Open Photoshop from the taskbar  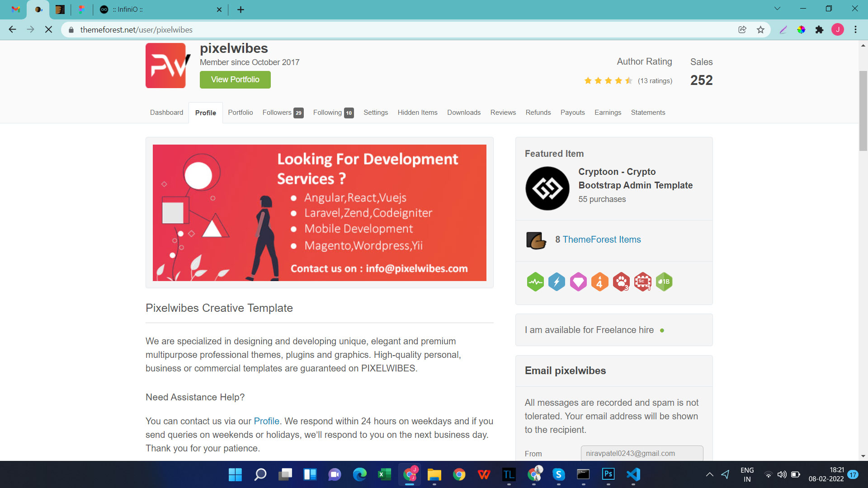pos(608,474)
